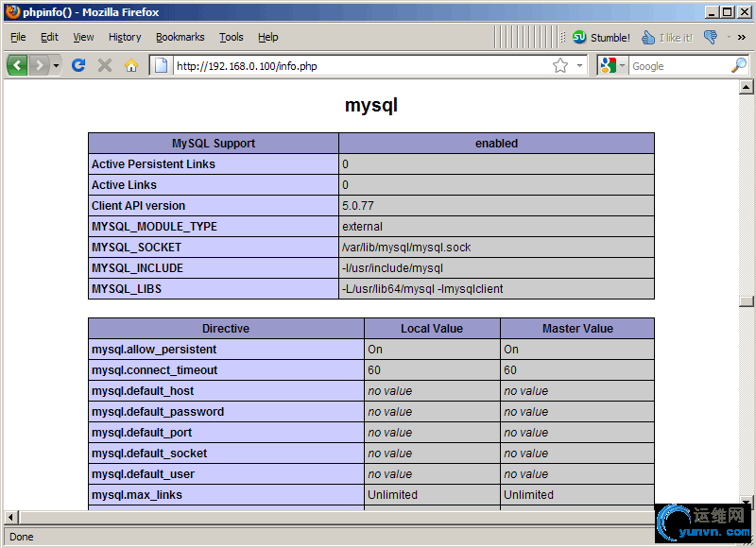Click the 'mysql.default_password' directive
Viewport: 756px width, 548px height.
click(158, 412)
